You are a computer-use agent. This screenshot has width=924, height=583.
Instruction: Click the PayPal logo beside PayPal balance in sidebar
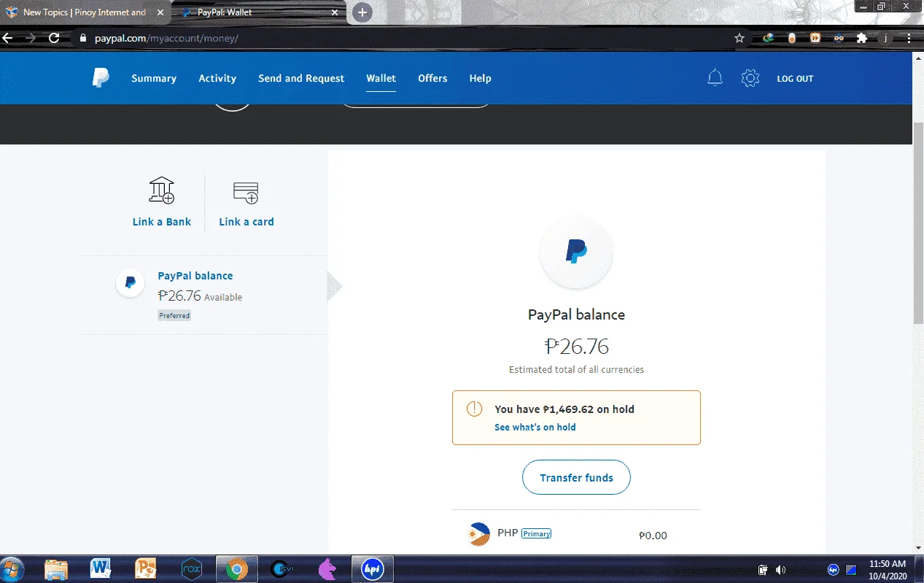pos(130,283)
